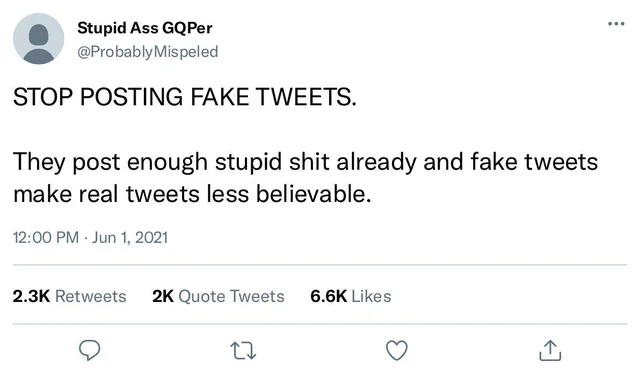
Task: Click the Likes label in stats
Action: tap(371, 296)
